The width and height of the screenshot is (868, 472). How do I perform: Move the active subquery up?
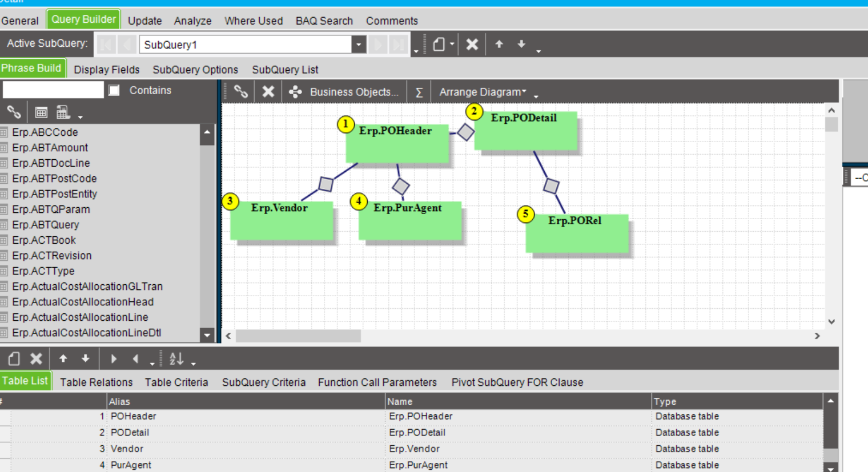click(x=499, y=44)
